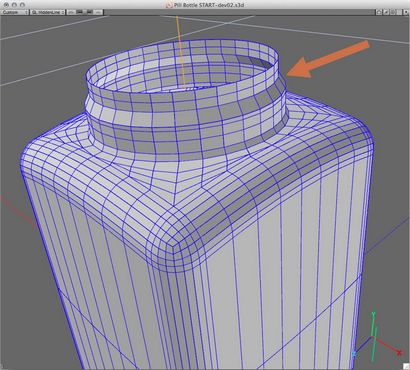Click the home-shaped view reset icon
Viewport: 410px width, 370px height.
[x=379, y=12]
